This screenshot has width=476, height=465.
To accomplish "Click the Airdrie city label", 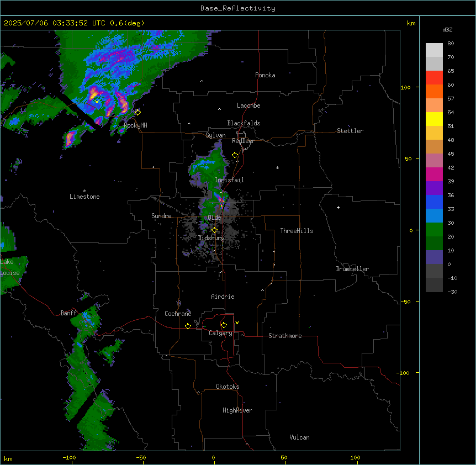I will point(223,297).
